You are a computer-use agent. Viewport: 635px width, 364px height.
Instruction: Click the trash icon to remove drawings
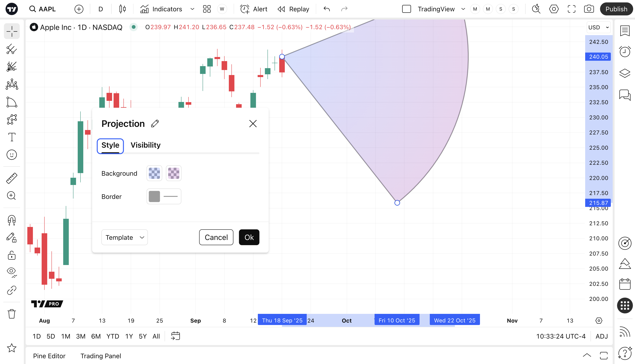12,313
